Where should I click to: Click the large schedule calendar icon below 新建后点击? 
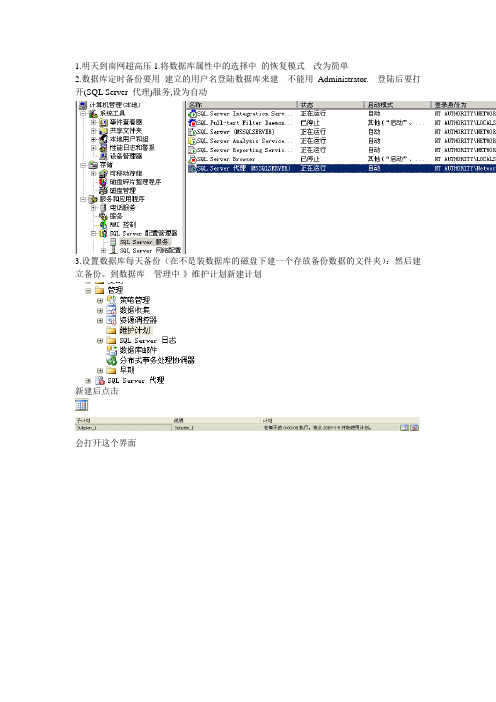tap(81, 405)
